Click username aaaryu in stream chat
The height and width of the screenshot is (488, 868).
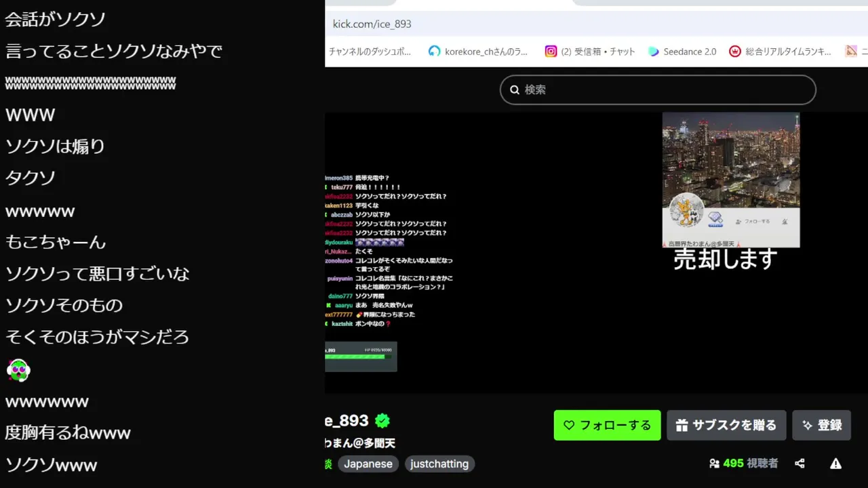(x=344, y=306)
